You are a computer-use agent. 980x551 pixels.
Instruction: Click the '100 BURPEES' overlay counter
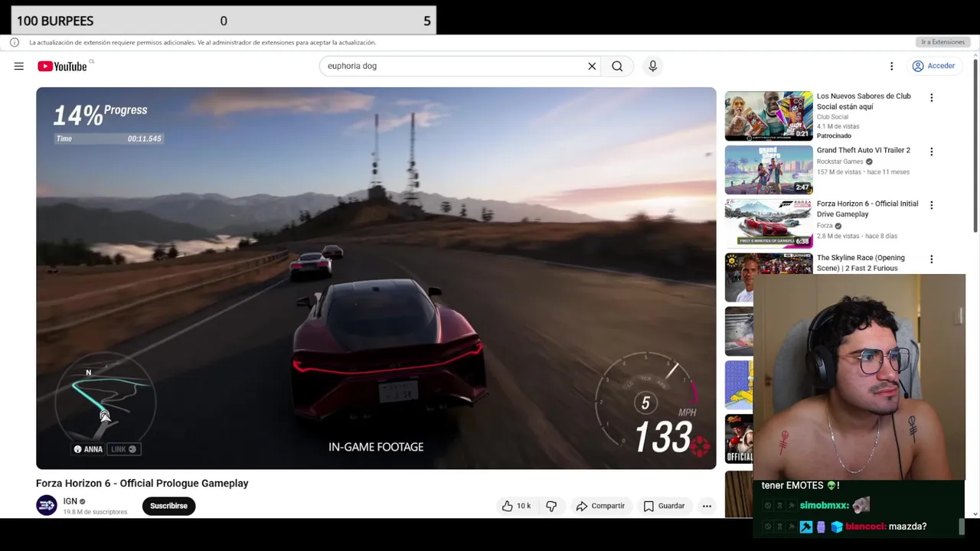(x=224, y=21)
